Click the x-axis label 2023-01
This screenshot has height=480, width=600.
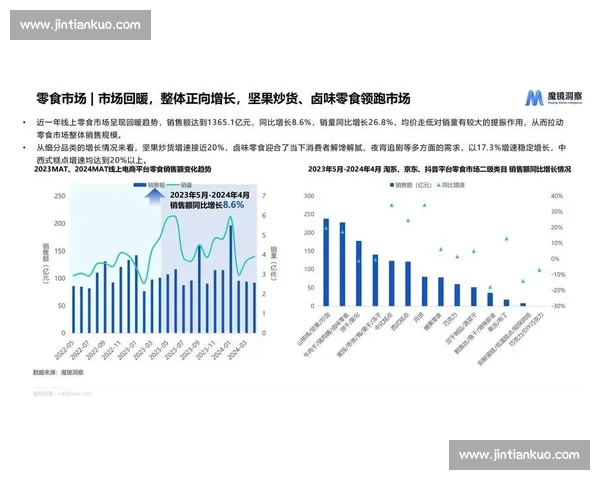tap(127, 349)
